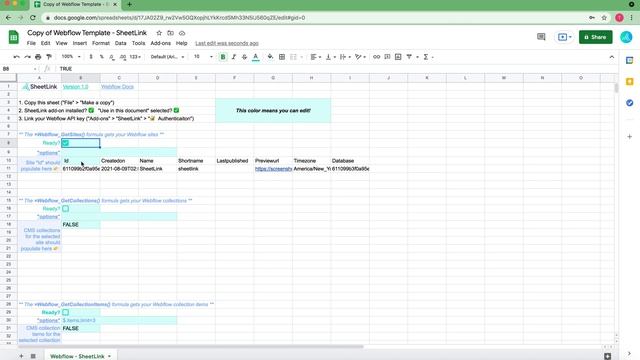The width and height of the screenshot is (640, 360).
Task: Toggle italic formatting
Action: tap(233, 57)
